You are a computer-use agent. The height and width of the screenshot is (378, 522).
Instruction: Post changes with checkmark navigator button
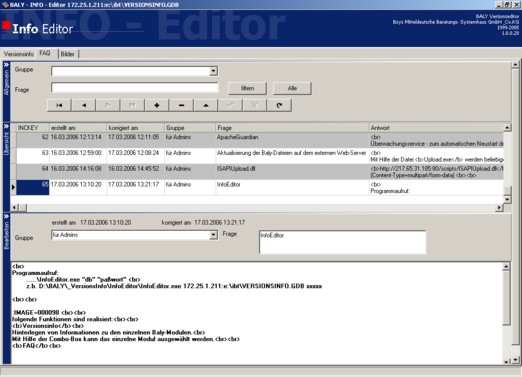230,105
